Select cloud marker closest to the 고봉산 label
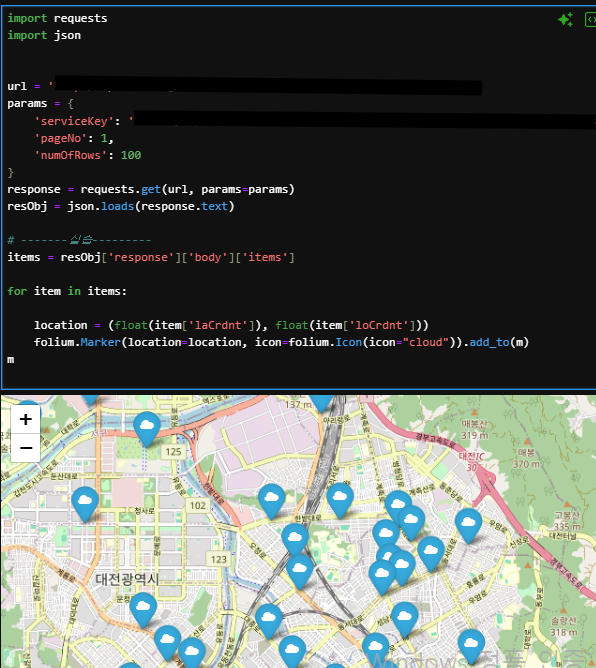The image size is (596, 668). coord(469,525)
